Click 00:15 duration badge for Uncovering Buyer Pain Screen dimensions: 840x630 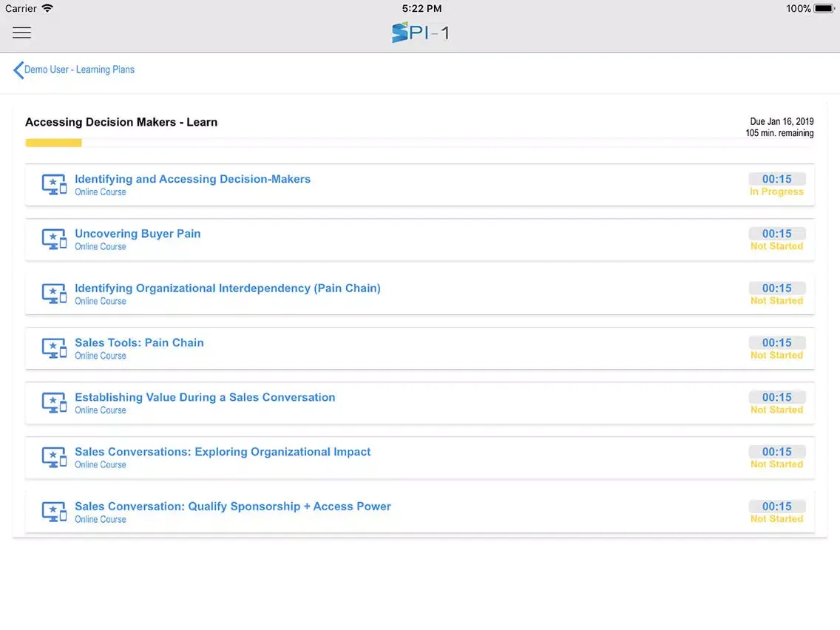776,234
